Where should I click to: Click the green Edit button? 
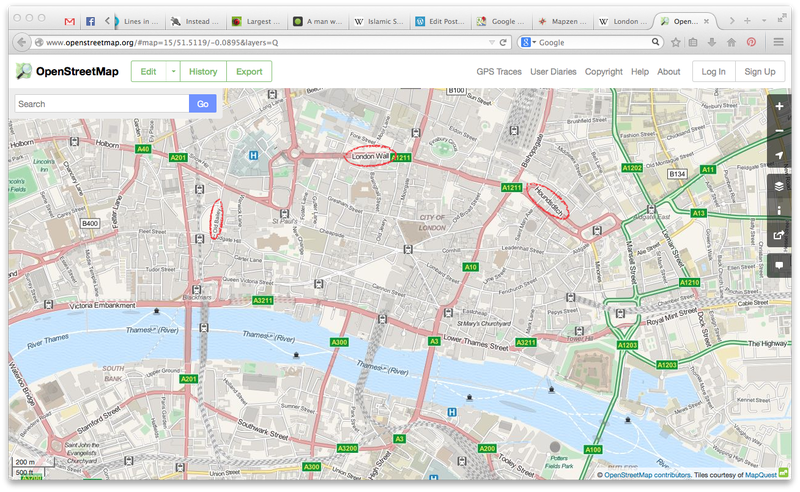[148, 71]
